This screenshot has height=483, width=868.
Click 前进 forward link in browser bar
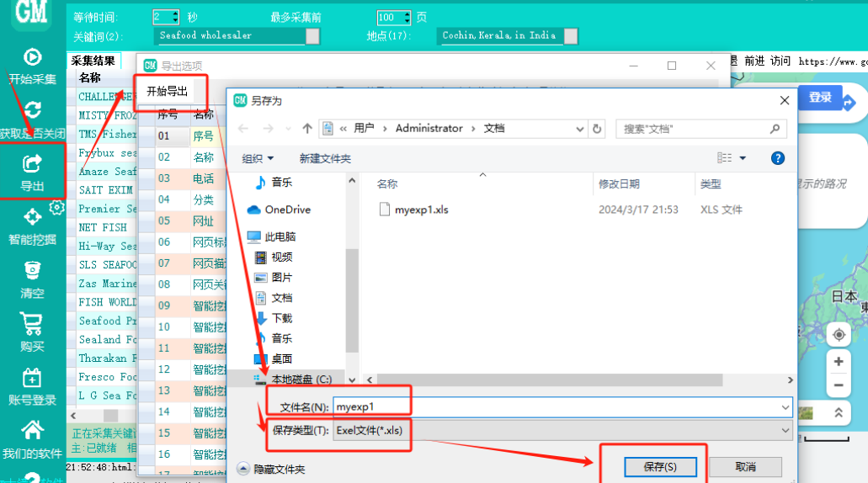tap(754, 61)
